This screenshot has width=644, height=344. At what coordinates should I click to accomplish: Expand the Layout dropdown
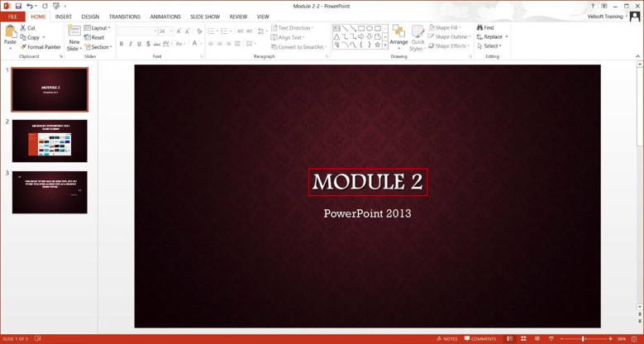[x=98, y=28]
